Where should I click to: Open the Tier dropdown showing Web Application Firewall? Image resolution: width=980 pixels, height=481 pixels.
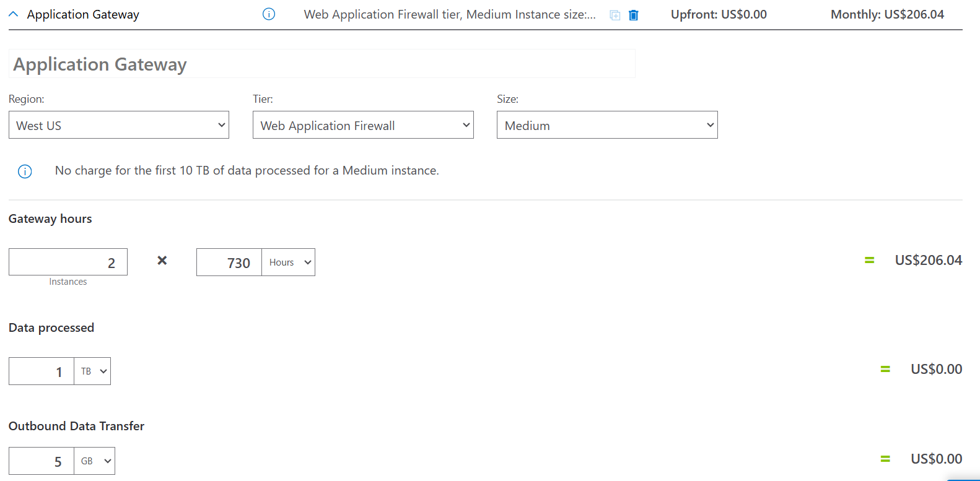click(x=363, y=125)
